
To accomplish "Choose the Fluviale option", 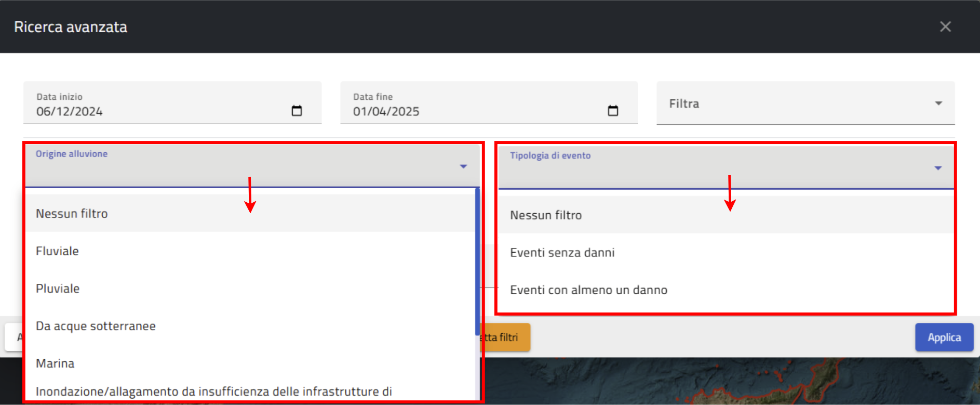I will 57,251.
